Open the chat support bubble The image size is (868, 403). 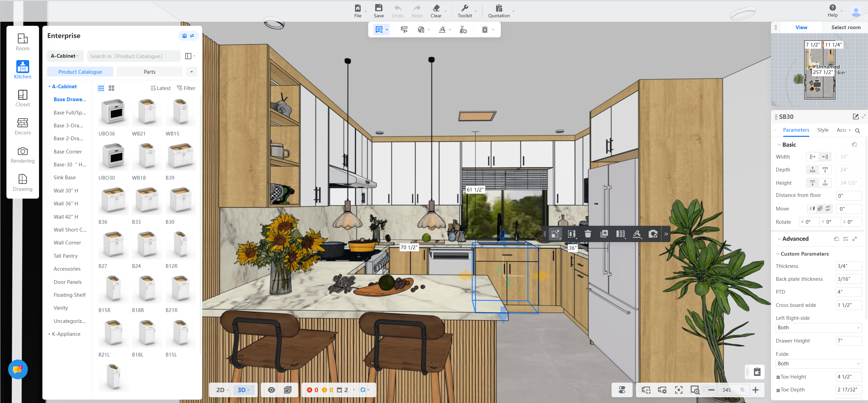[x=18, y=369]
